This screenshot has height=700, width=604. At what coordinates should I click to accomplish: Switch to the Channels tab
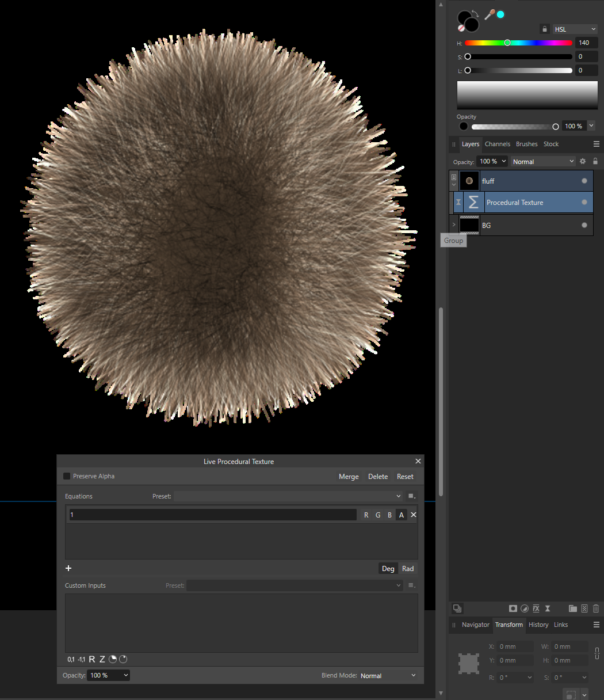click(497, 144)
